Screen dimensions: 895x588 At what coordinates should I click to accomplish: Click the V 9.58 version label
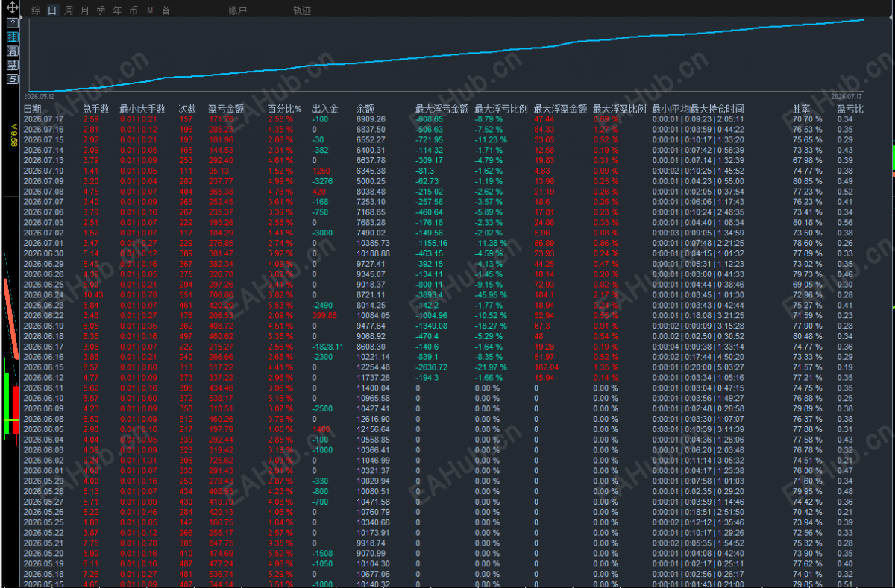click(x=13, y=136)
